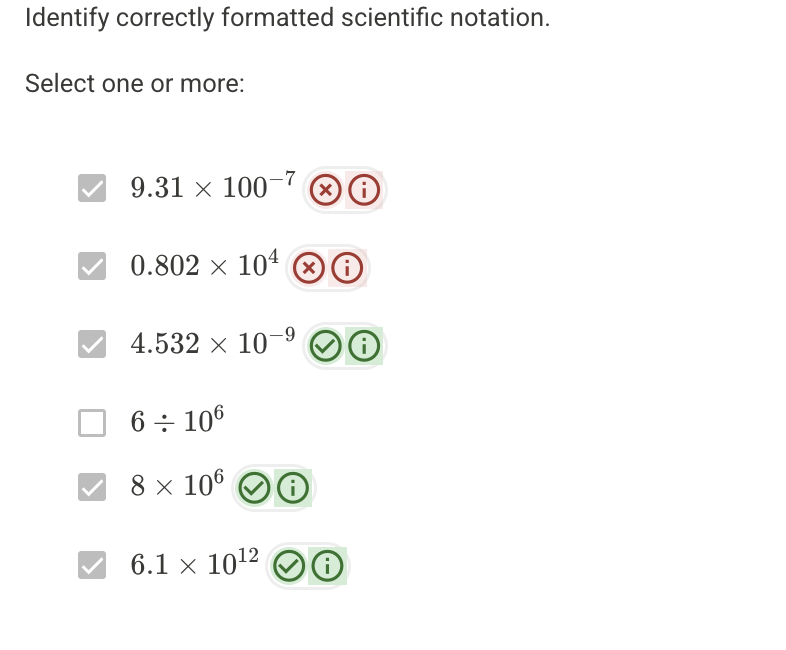Deselect the 0.802 × 10⁴ checkbox

(x=92, y=266)
